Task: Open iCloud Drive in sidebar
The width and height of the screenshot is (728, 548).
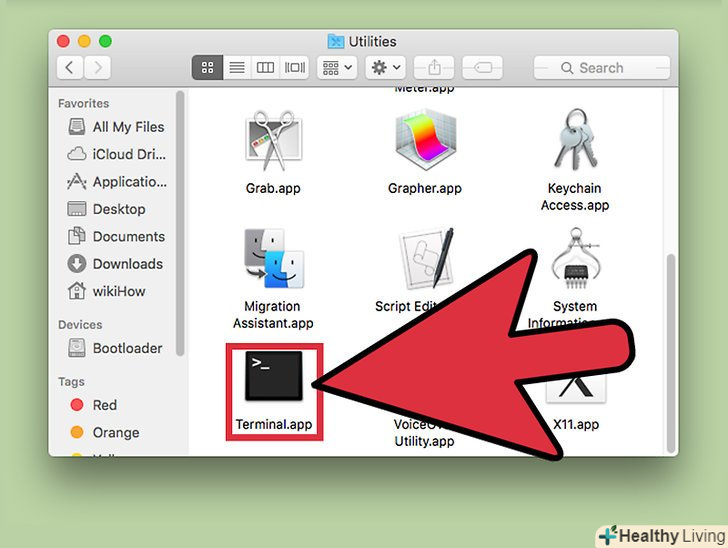Action: point(116,154)
